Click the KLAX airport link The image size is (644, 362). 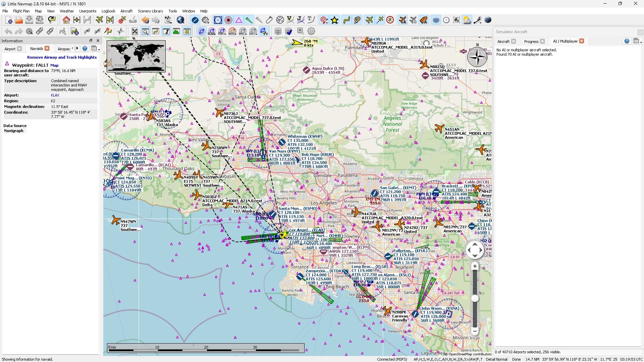(x=55, y=95)
